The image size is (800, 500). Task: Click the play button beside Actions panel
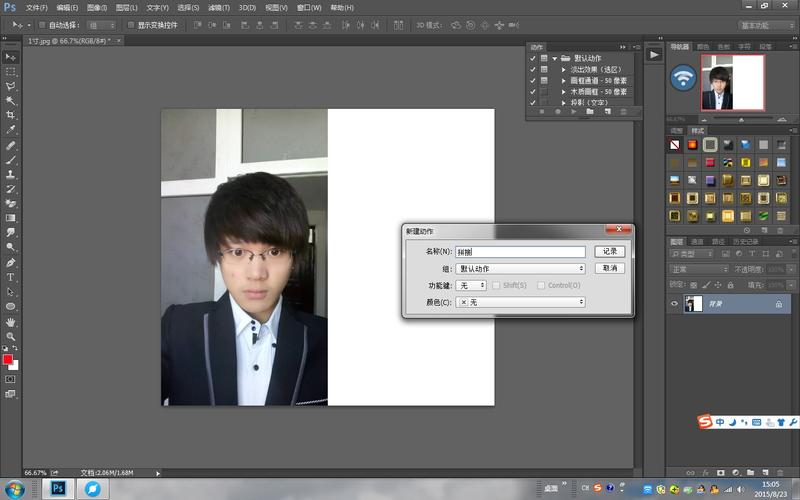click(x=654, y=55)
